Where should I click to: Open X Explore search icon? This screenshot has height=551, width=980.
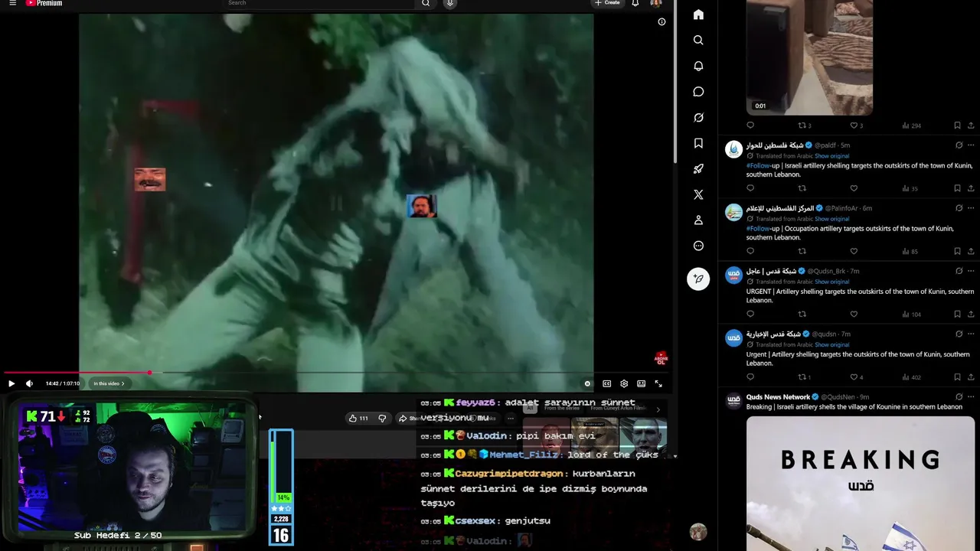[x=698, y=40]
